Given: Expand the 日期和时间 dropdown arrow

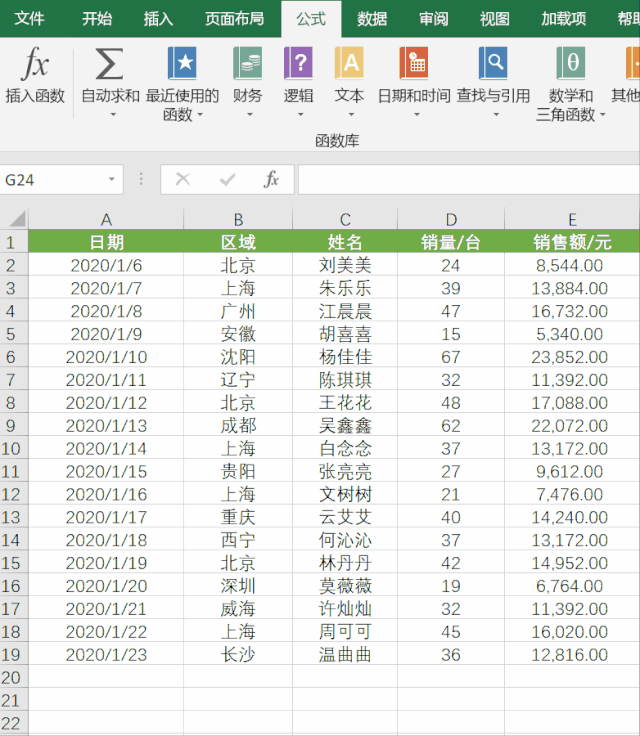Looking at the screenshot, I should 416,115.
